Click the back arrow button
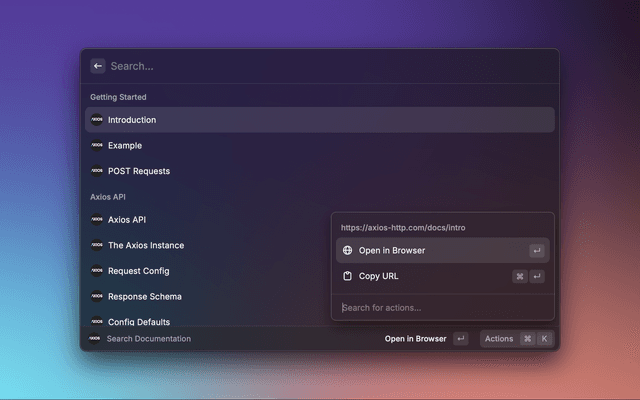This screenshot has width=640, height=400. tap(98, 66)
